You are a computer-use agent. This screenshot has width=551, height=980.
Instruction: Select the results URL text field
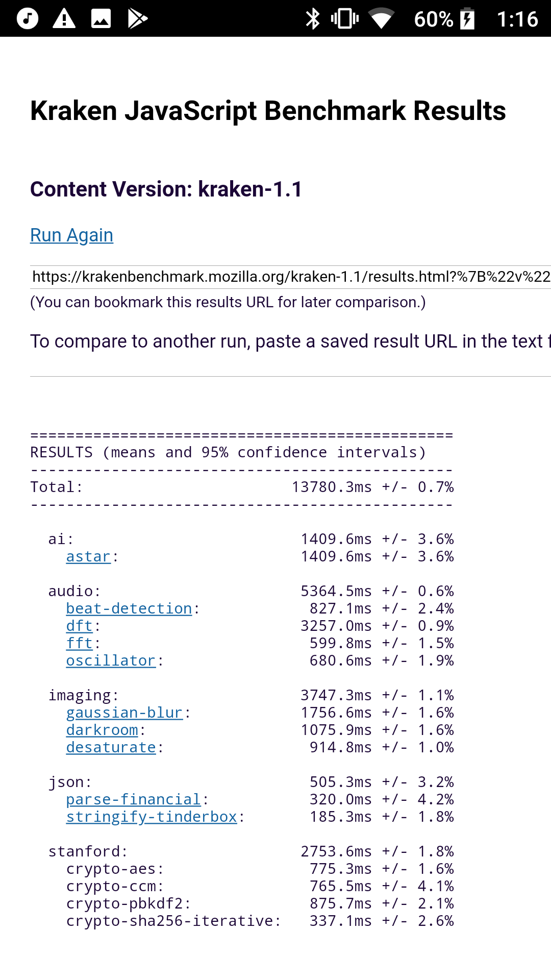[x=291, y=277]
